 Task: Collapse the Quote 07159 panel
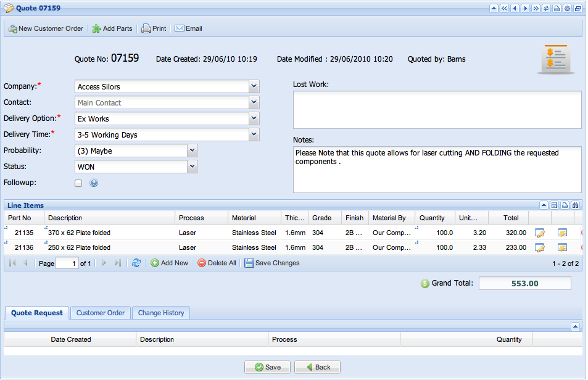coord(494,8)
